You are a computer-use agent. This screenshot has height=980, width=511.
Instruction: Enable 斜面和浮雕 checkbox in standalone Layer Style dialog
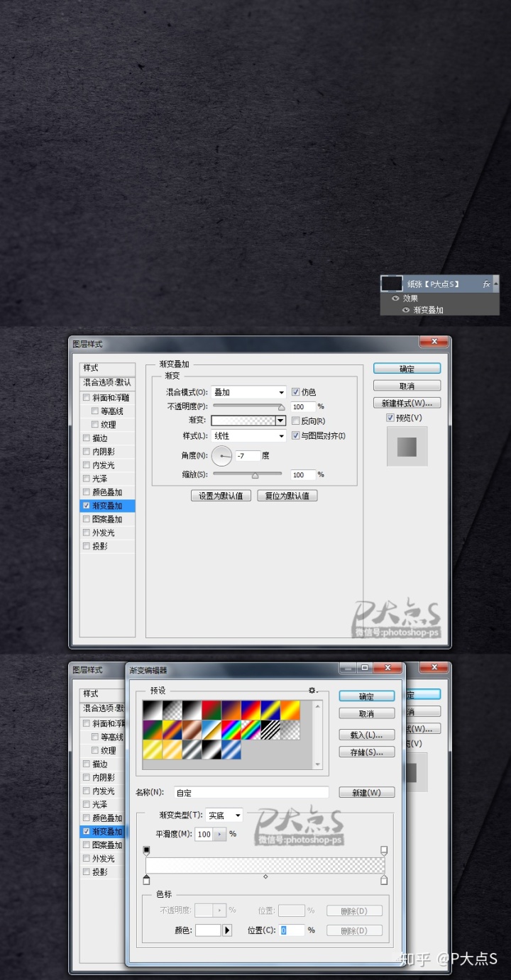pos(87,398)
